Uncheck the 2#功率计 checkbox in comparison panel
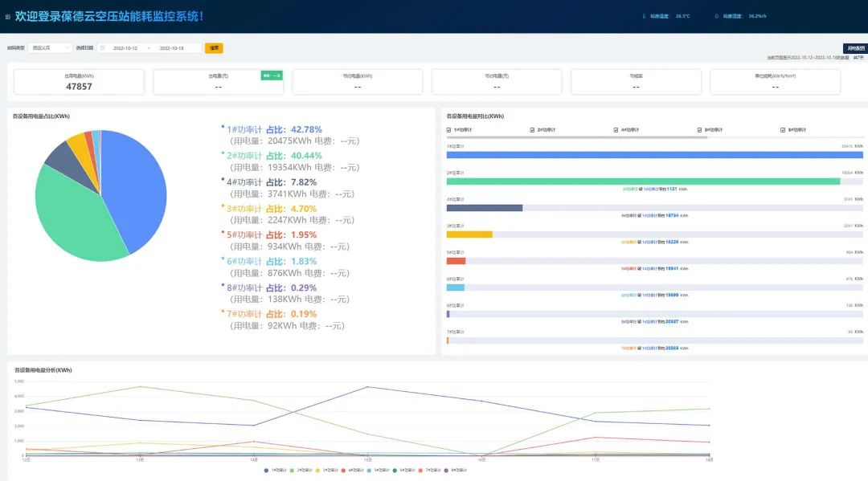The height and width of the screenshot is (481, 868). pos(532,129)
